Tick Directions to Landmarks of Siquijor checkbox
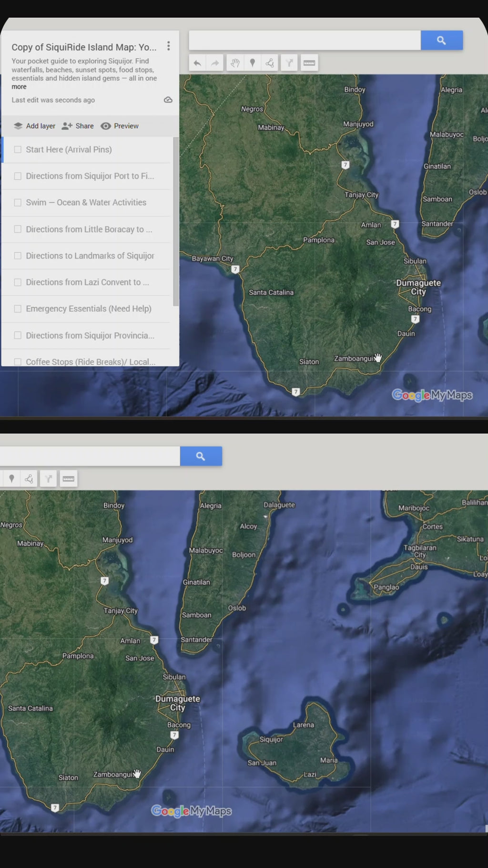 pos(18,256)
